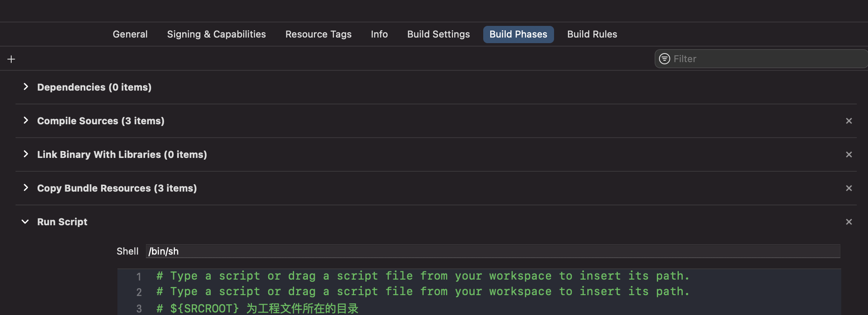Screen dimensions: 868x315
Task: Delete Copy Bundle Resources phase via X
Action: 849,188
